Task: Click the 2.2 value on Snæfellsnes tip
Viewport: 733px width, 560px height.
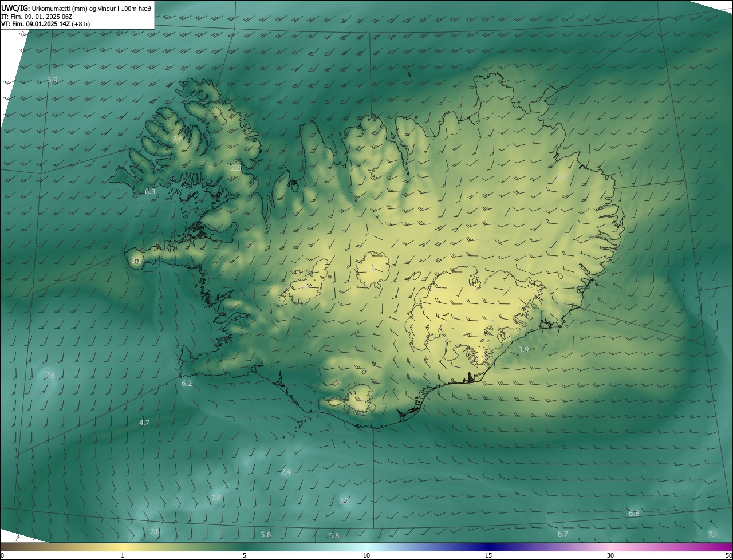Action: point(136,260)
